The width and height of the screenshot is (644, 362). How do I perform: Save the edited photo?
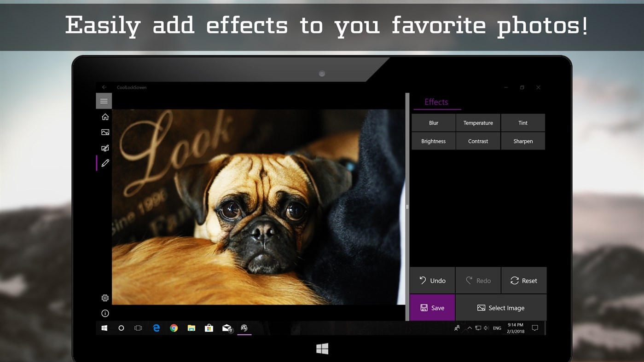(432, 307)
